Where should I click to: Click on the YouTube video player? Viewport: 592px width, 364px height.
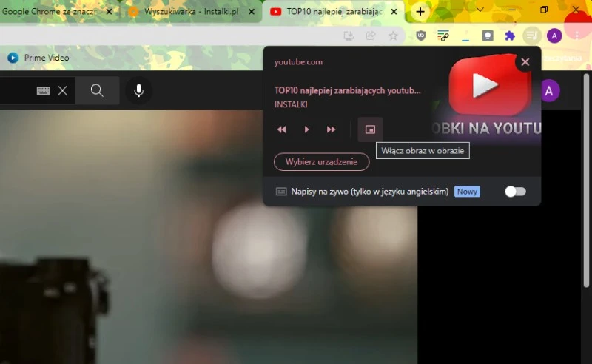coord(209,237)
